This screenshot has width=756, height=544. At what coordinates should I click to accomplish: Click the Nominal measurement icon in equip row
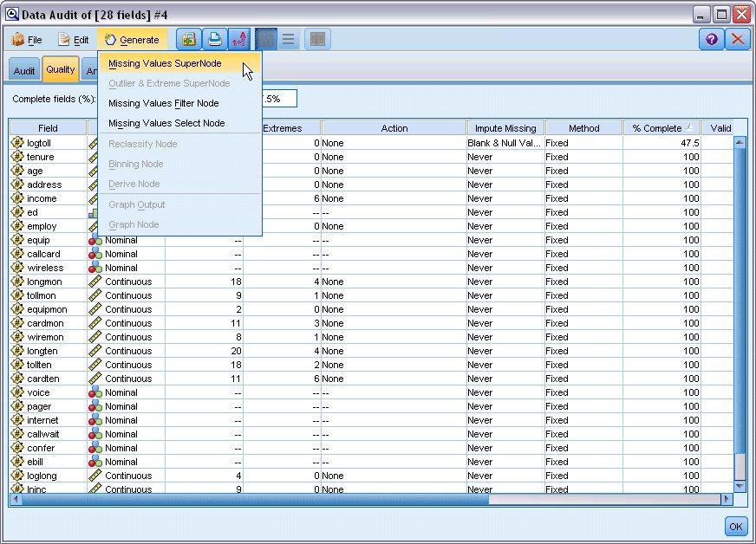95,240
